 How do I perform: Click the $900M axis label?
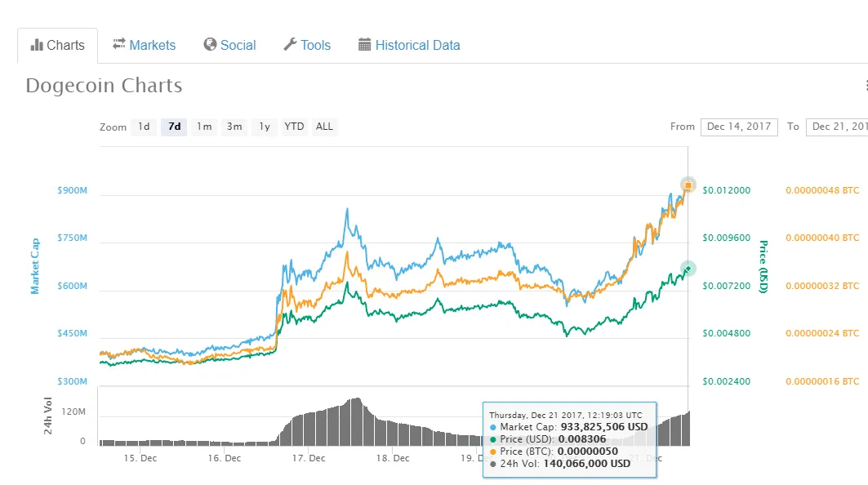coord(73,190)
